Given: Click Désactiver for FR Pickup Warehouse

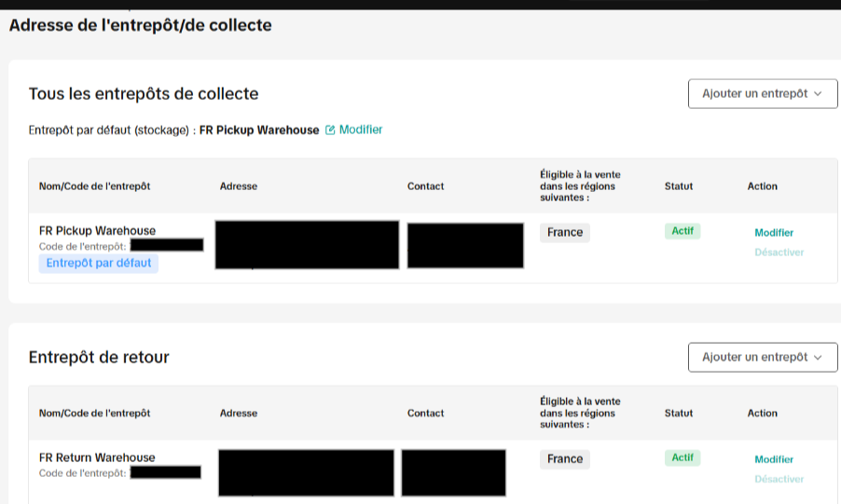Looking at the screenshot, I should point(779,252).
